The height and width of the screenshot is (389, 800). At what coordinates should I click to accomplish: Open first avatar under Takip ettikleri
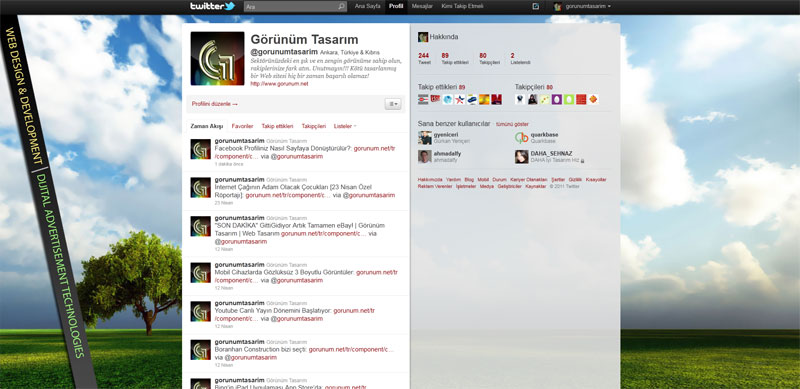click(x=423, y=99)
